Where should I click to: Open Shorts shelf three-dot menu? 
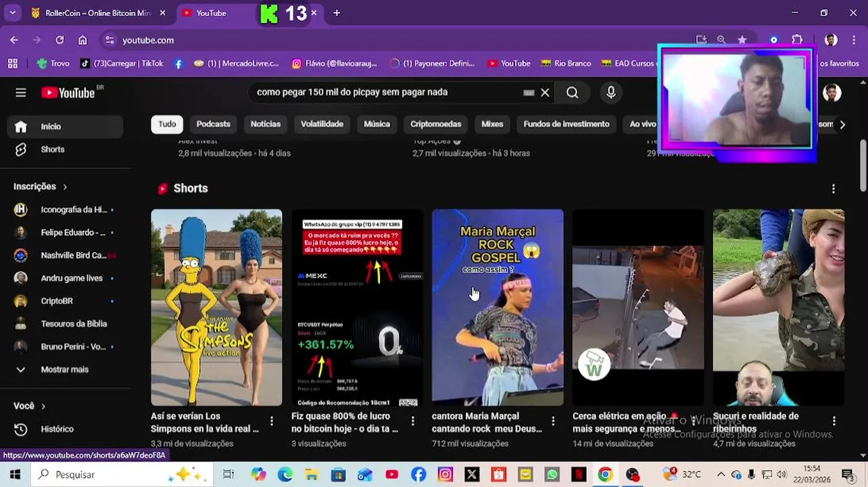click(834, 189)
